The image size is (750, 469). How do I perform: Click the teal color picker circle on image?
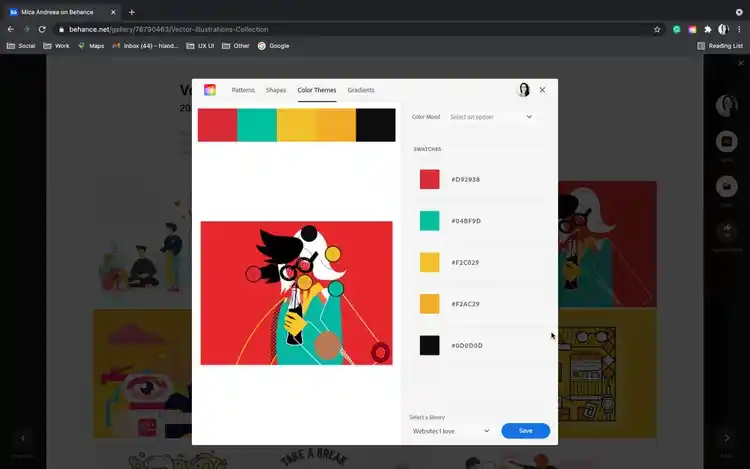pyautogui.click(x=336, y=288)
